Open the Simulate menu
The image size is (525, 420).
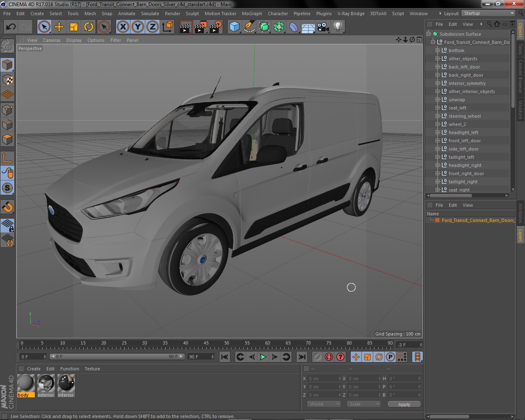[x=150, y=14]
